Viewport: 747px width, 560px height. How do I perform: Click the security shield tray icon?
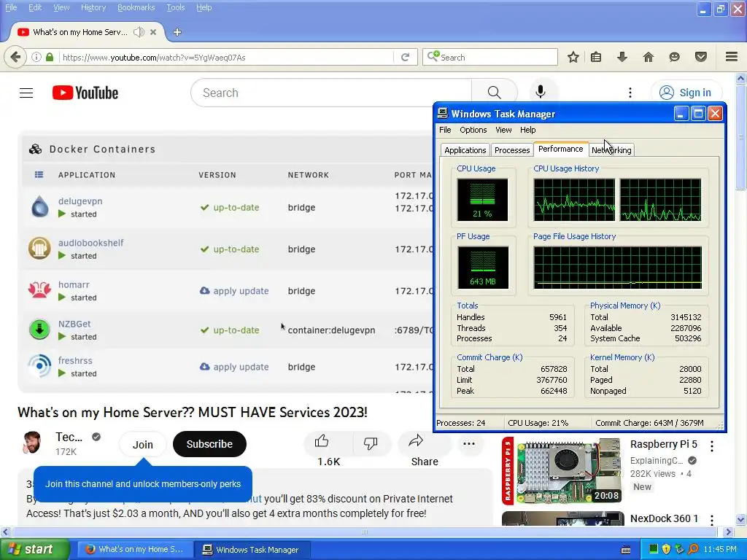pyautogui.click(x=667, y=549)
